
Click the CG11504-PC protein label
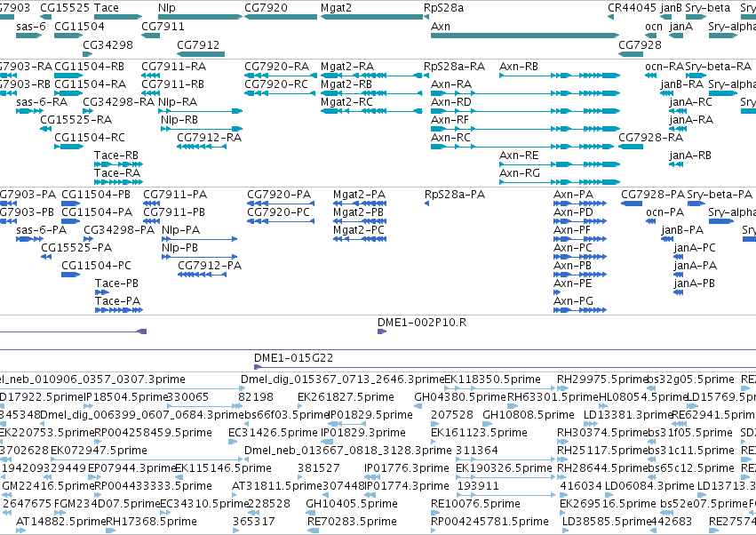tap(96, 266)
